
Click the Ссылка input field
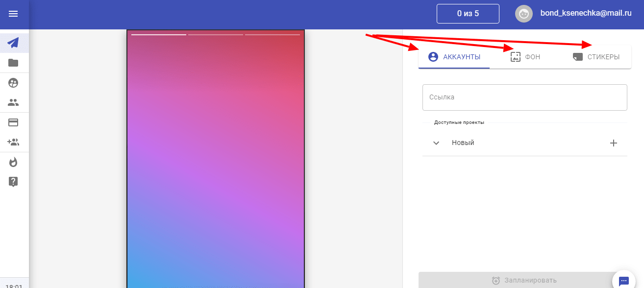[x=525, y=97]
